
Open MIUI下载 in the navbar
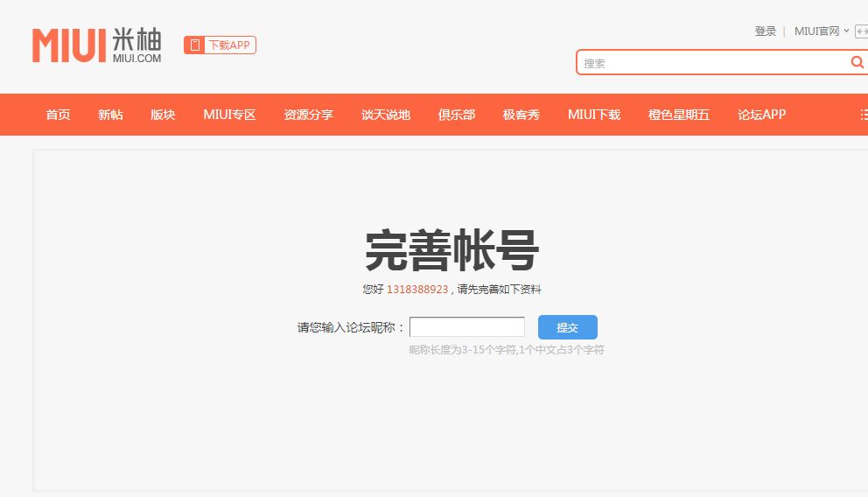coord(593,115)
